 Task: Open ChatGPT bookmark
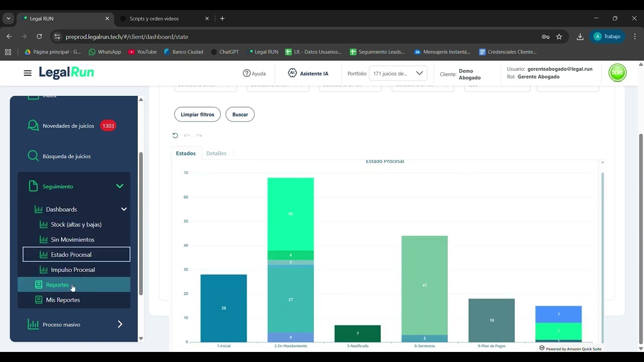(x=224, y=52)
